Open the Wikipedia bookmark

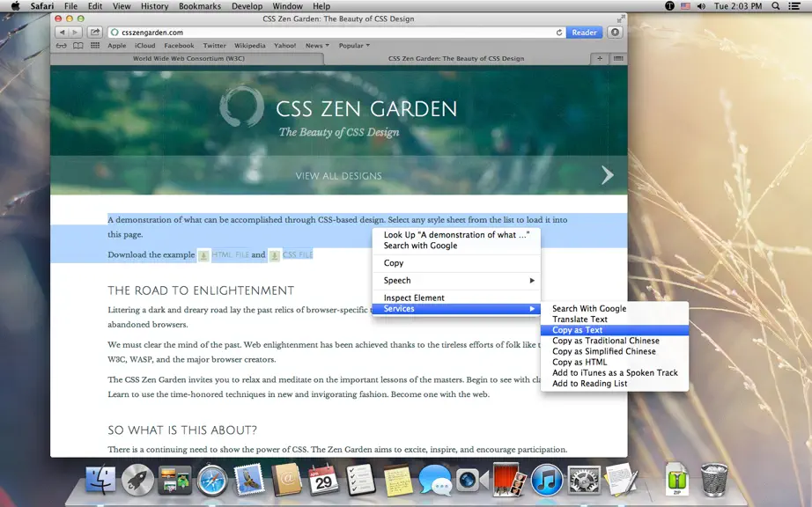249,46
